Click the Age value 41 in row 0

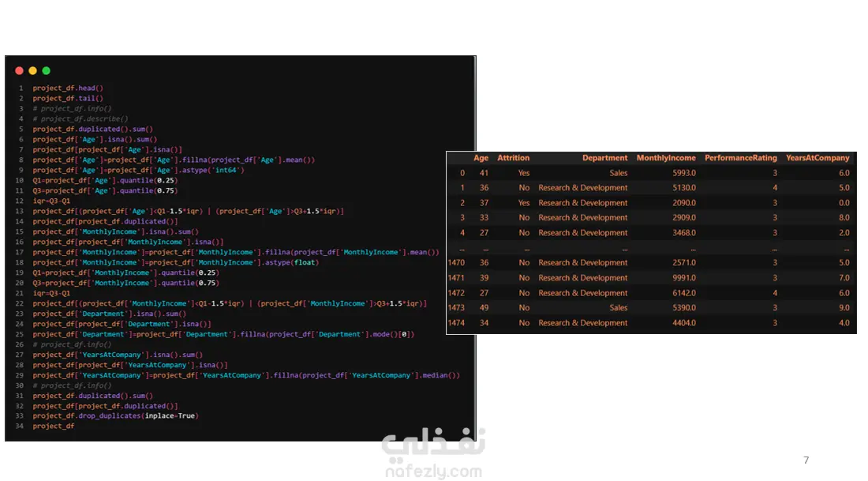pyautogui.click(x=484, y=173)
